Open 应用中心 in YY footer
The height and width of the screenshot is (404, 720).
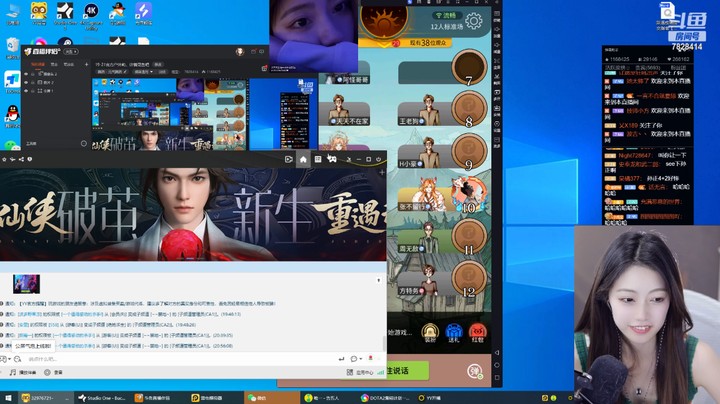pyautogui.click(x=362, y=372)
